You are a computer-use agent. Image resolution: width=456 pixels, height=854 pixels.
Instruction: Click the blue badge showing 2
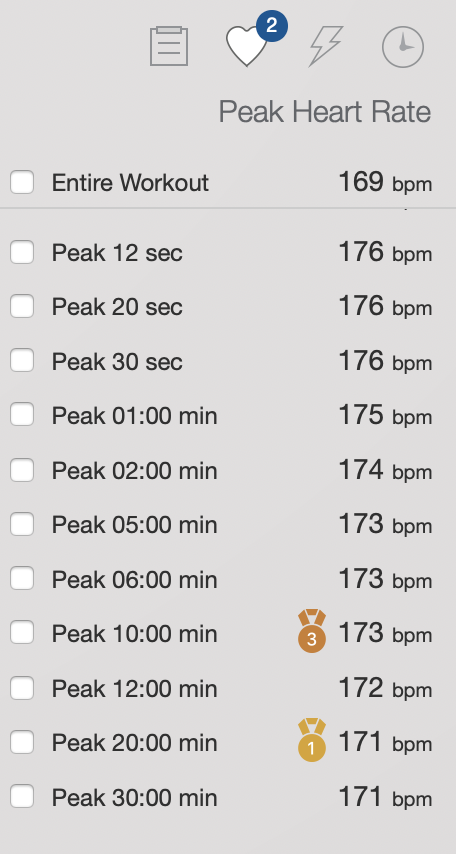pyautogui.click(x=271, y=26)
